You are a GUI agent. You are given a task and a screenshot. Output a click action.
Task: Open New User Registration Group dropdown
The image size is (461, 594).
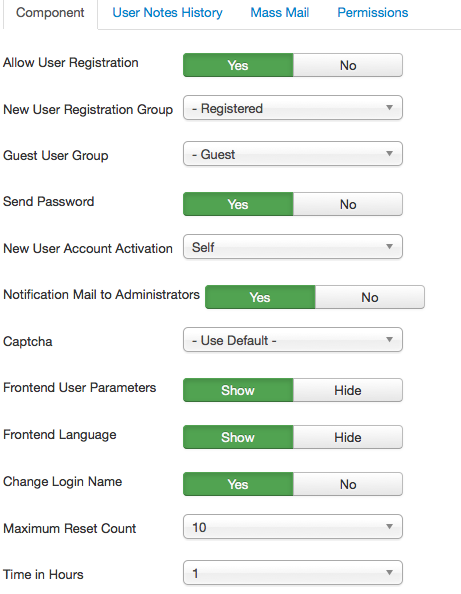[x=293, y=108]
